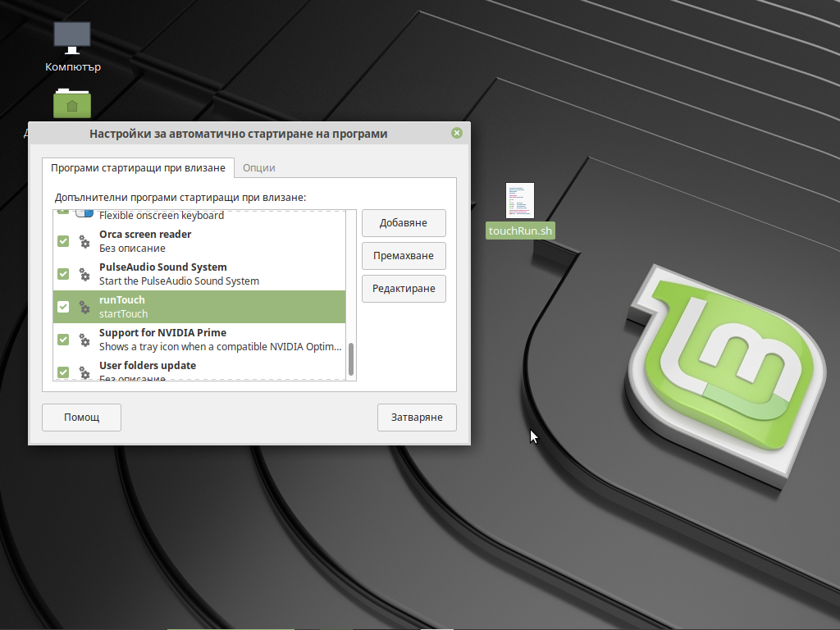Click the touchRun.sh file name label
This screenshot has width=840, height=630.
(520, 231)
